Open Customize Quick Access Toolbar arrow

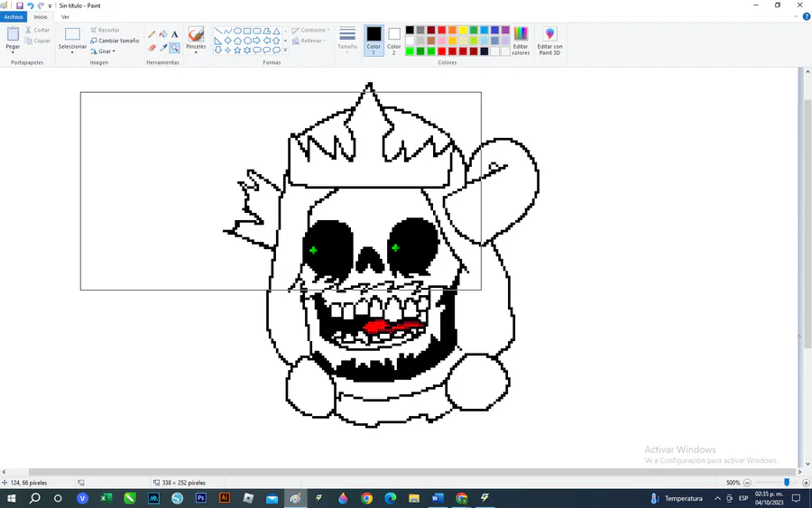point(51,6)
